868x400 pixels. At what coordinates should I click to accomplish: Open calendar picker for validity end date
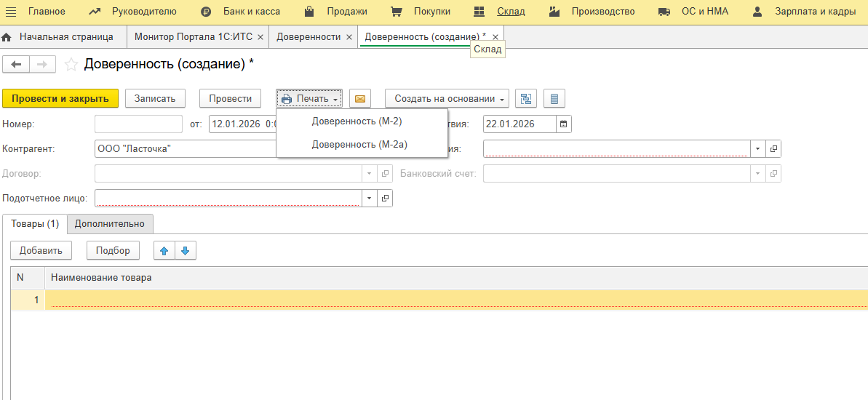[x=564, y=124]
